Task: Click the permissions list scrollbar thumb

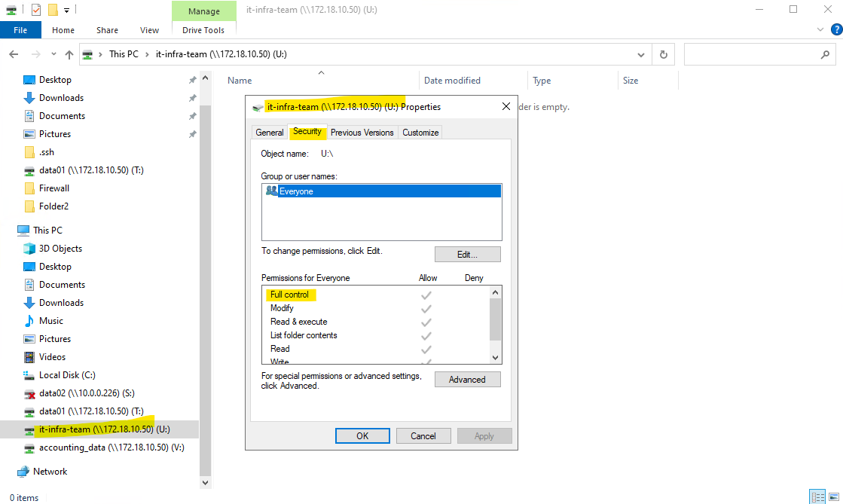Action: coord(495,319)
